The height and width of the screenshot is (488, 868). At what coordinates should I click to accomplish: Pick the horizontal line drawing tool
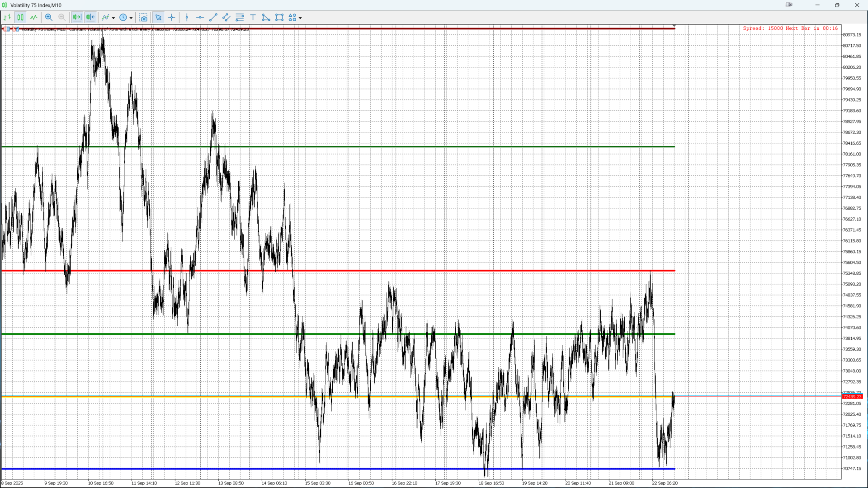200,18
